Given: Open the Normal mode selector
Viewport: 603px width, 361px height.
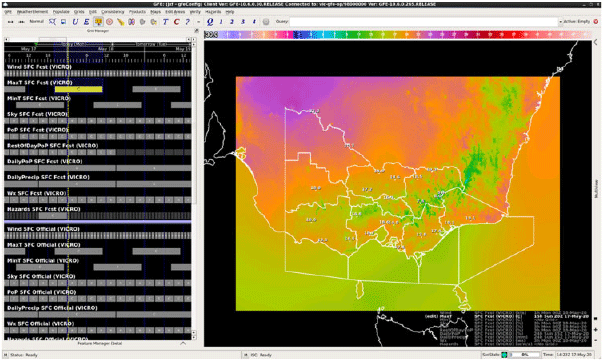Looking at the screenshot, I should click(x=37, y=22).
